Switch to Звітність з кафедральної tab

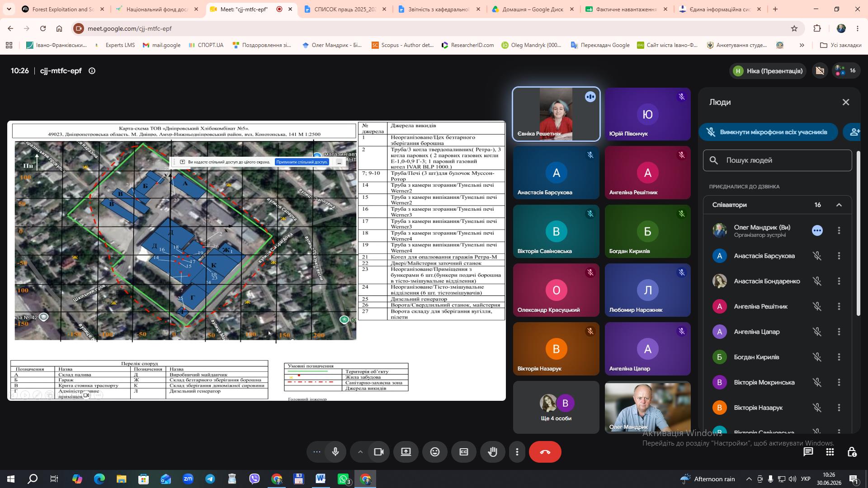[x=439, y=9]
